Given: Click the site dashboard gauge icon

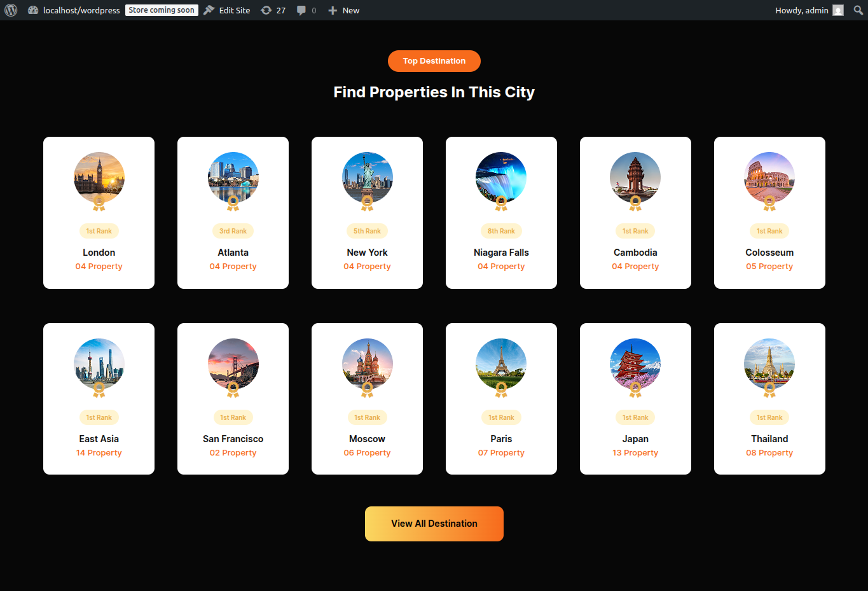Looking at the screenshot, I should [x=33, y=10].
